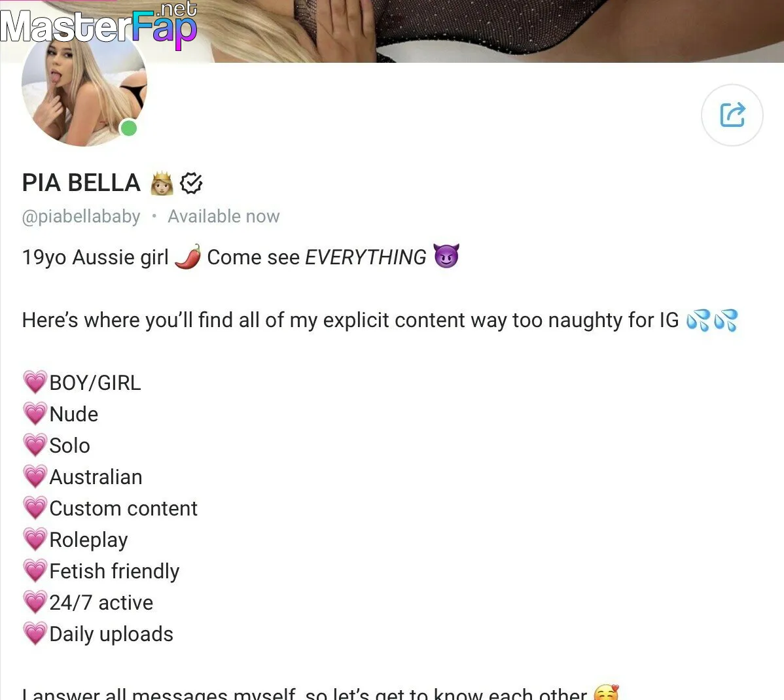Click the 19yo Aussie girl bio line
This screenshot has width=784, height=700.
tap(240, 257)
